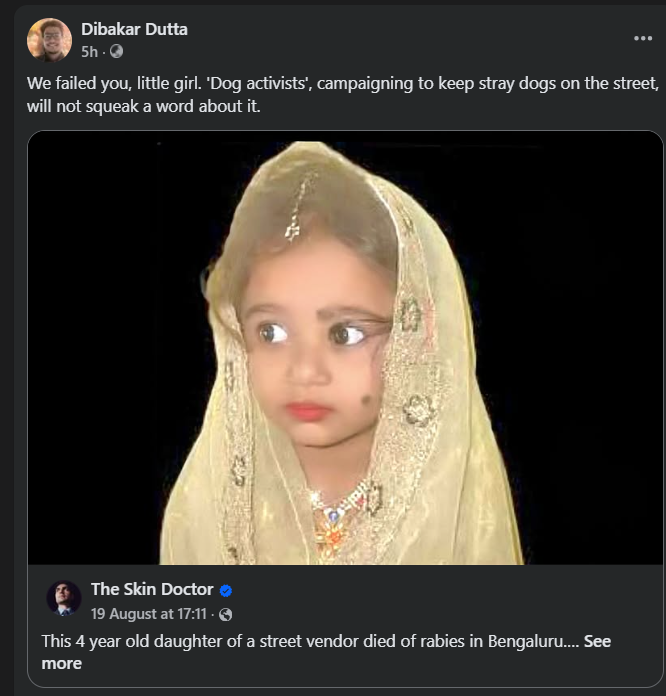This screenshot has height=696, width=666.
Task: Click the 5h post timestamp
Action: coord(89,51)
